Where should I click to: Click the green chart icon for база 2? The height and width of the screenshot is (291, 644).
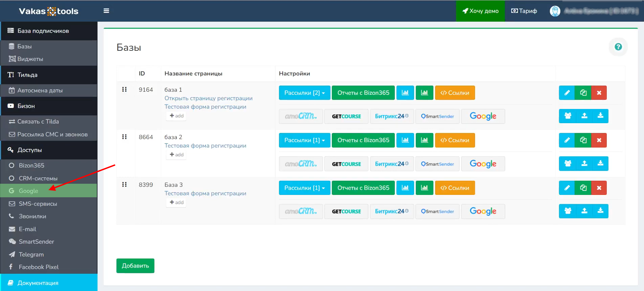[424, 140]
